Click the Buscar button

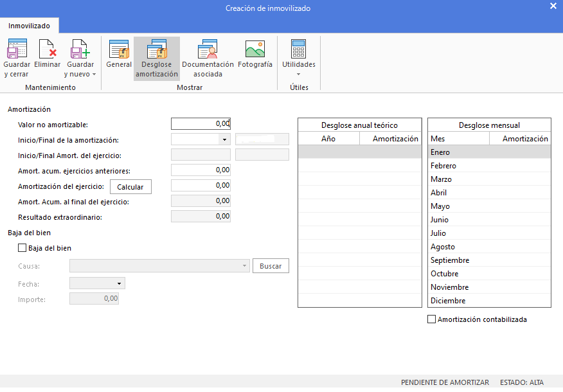271,265
